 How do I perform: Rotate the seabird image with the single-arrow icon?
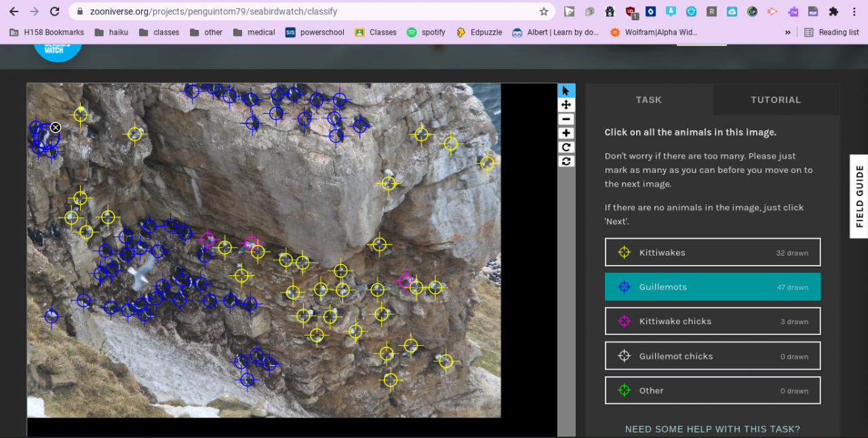tap(566, 147)
